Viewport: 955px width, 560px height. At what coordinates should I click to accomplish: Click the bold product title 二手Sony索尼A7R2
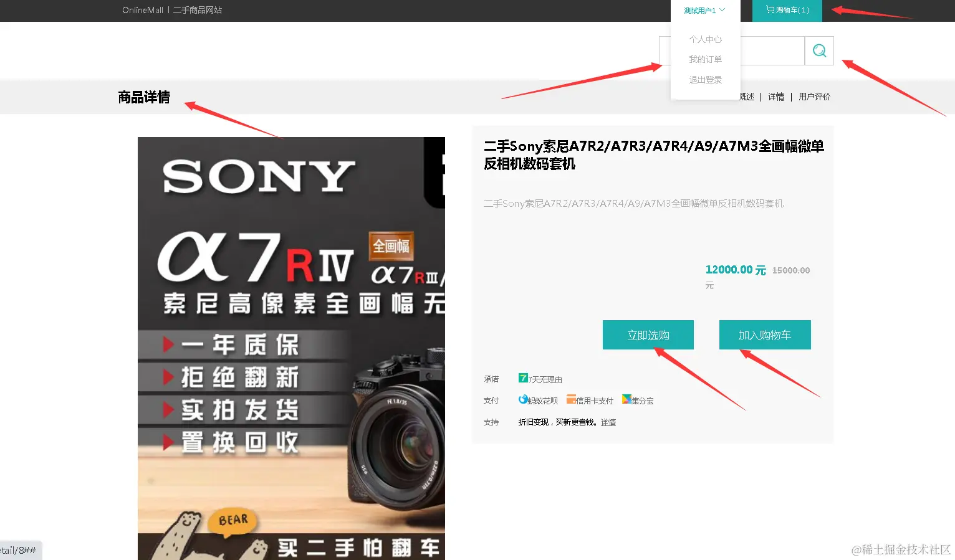pos(654,154)
